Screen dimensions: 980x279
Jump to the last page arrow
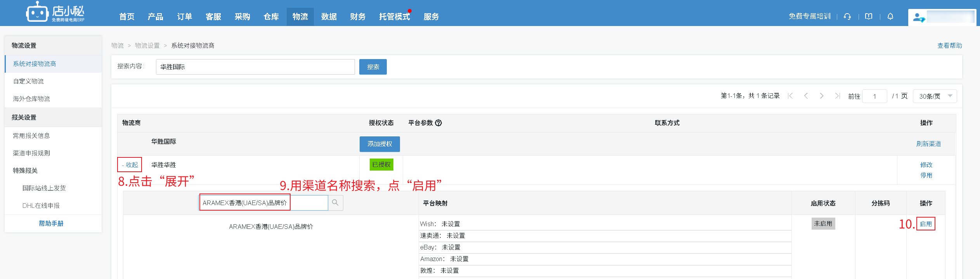(x=837, y=96)
